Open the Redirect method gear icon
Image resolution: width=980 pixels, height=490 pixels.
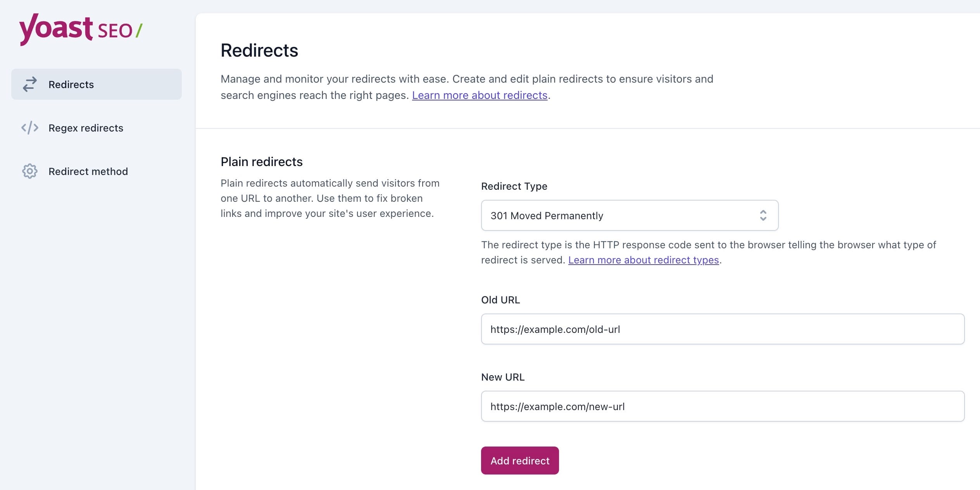point(29,171)
